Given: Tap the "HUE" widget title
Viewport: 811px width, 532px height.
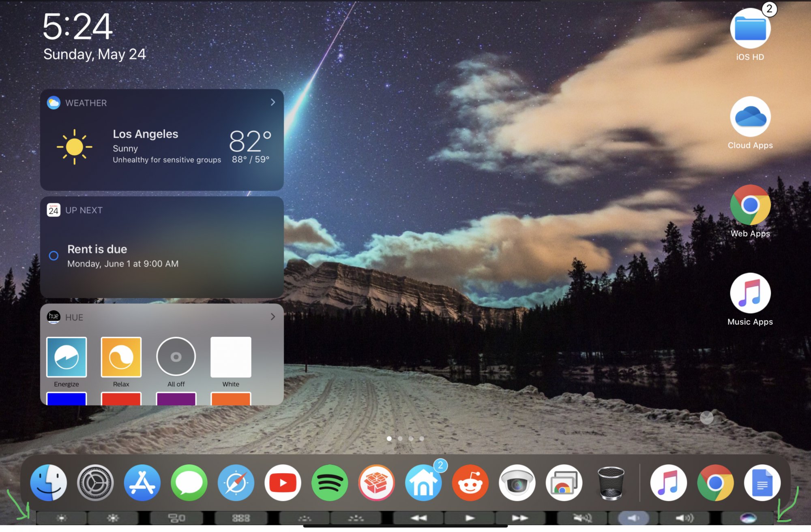Looking at the screenshot, I should [x=74, y=317].
